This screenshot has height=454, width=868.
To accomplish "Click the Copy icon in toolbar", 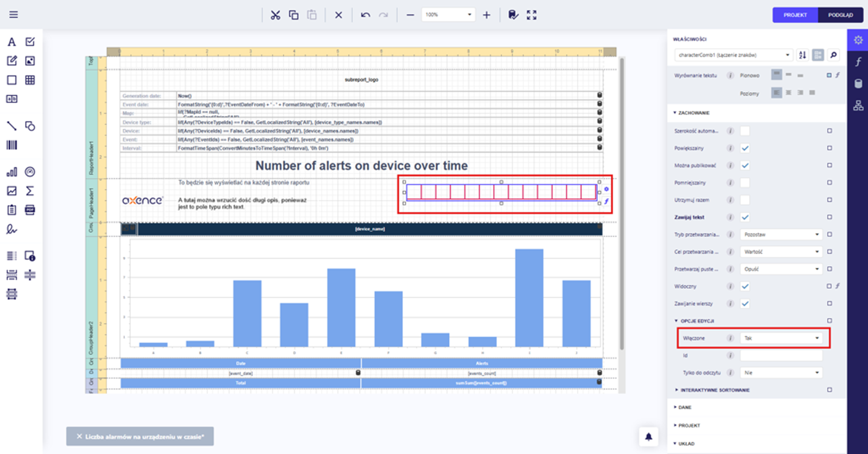I will (293, 15).
